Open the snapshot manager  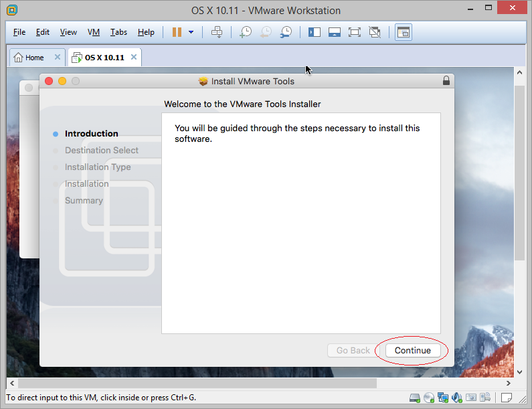(x=286, y=32)
